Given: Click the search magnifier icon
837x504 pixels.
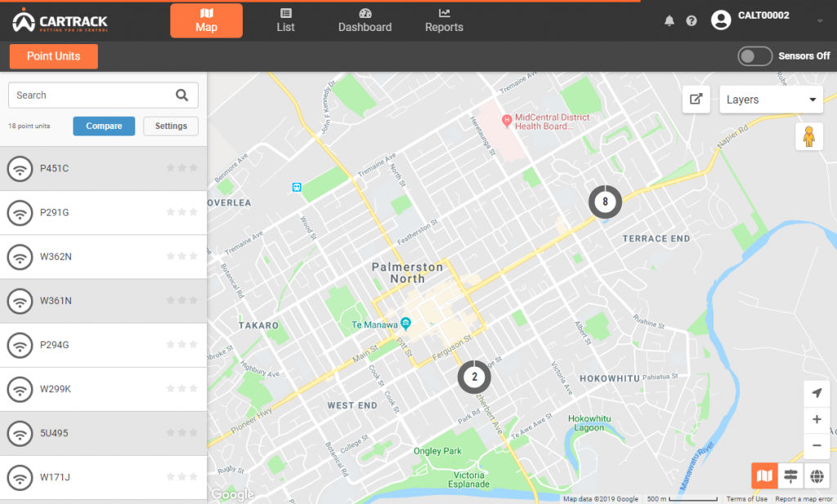Looking at the screenshot, I should 181,95.
